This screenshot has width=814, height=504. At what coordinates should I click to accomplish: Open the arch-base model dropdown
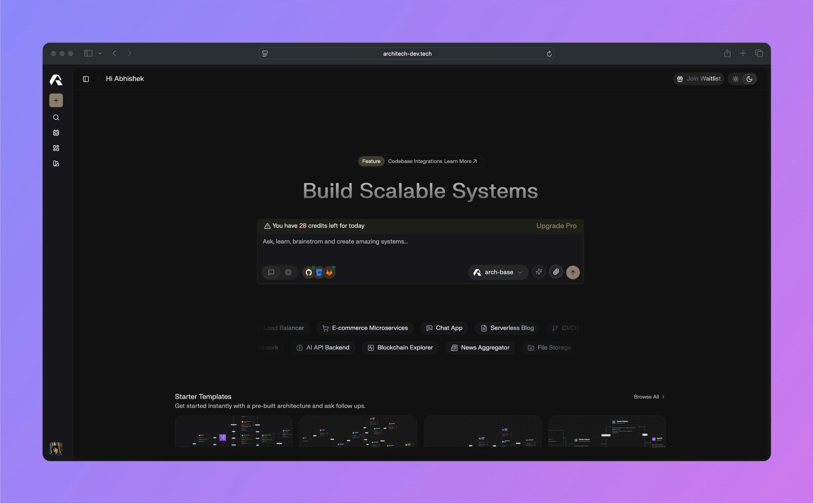[498, 272]
